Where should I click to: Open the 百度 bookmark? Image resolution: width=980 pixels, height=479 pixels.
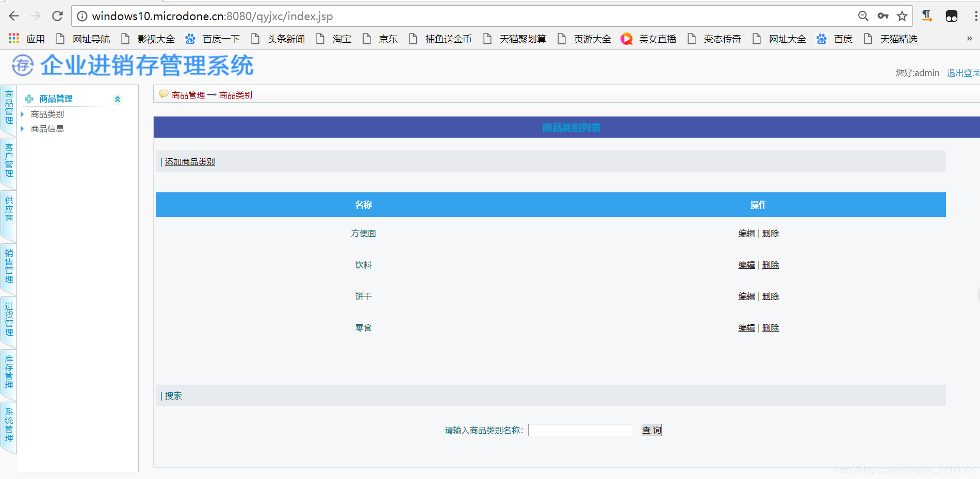[x=835, y=39]
